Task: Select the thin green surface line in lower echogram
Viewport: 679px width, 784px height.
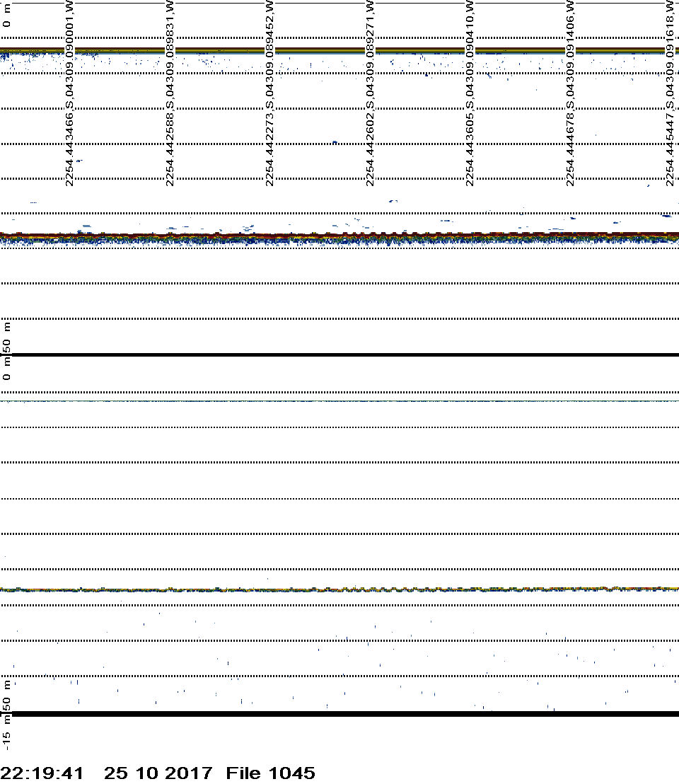Action: pos(339,401)
